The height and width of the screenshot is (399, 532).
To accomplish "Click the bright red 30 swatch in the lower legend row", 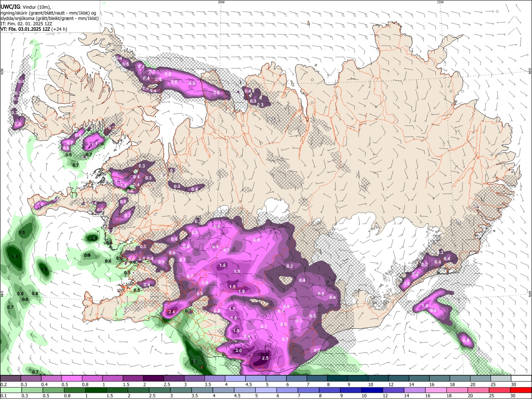I will click(521, 390).
